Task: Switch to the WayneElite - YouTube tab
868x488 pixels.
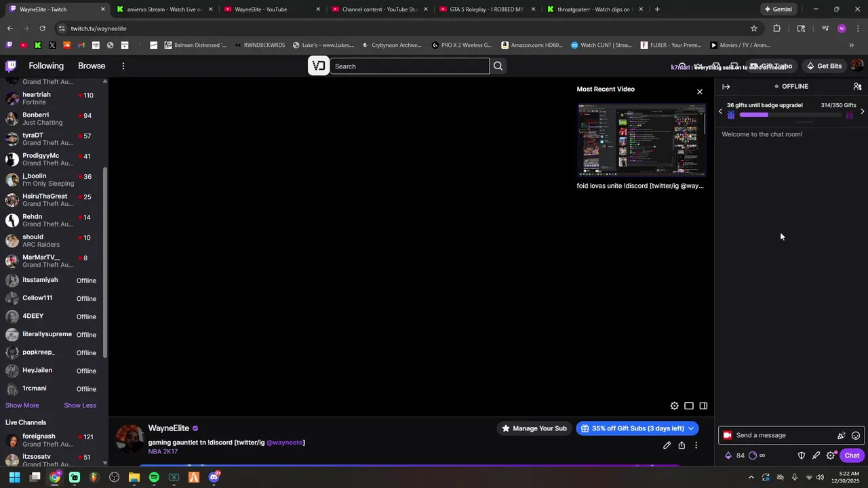Action: click(x=271, y=9)
